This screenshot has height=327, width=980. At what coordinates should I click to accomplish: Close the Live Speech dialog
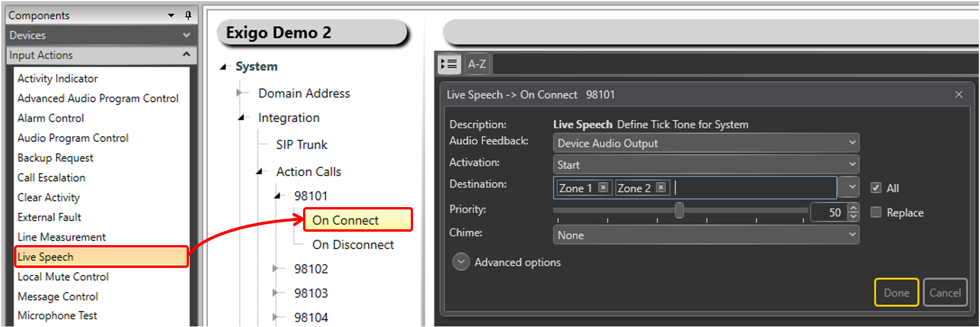958,94
